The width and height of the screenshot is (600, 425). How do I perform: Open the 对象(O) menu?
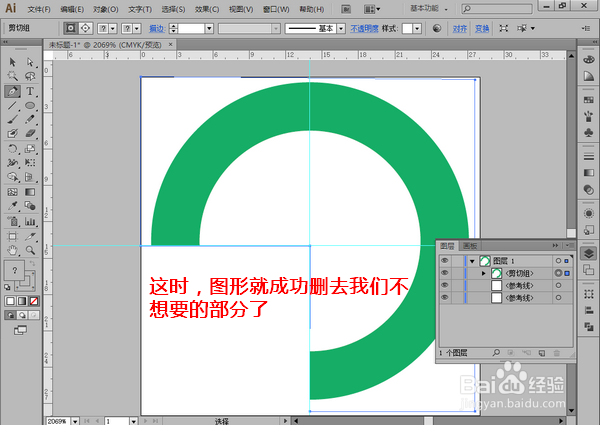[x=106, y=9]
